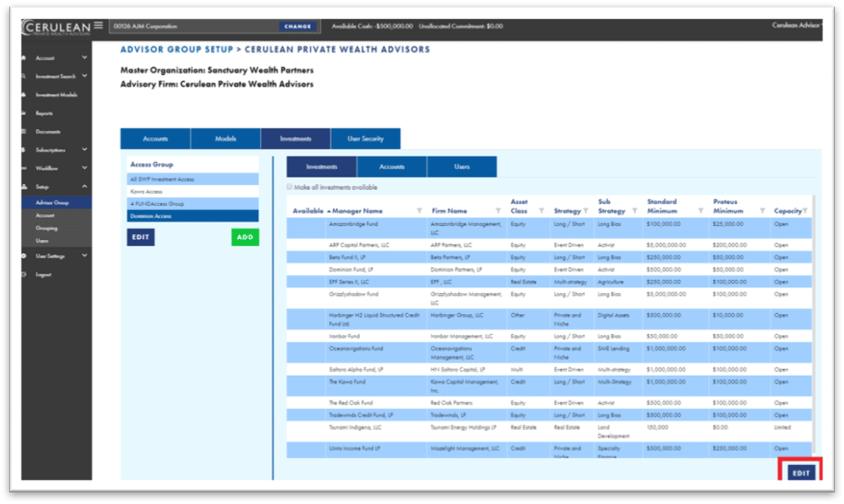Viewport: 844px width, 504px height.
Task: Select Logout in the sidebar
Action: click(43, 275)
